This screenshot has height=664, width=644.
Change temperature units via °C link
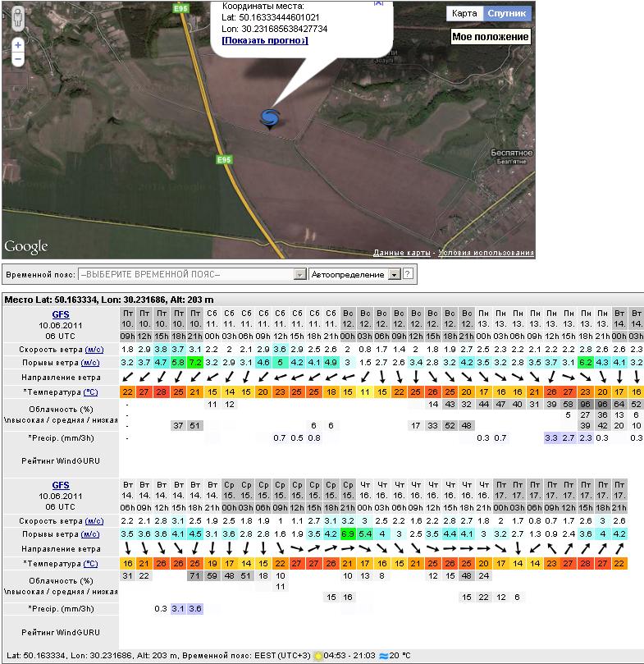89,392
